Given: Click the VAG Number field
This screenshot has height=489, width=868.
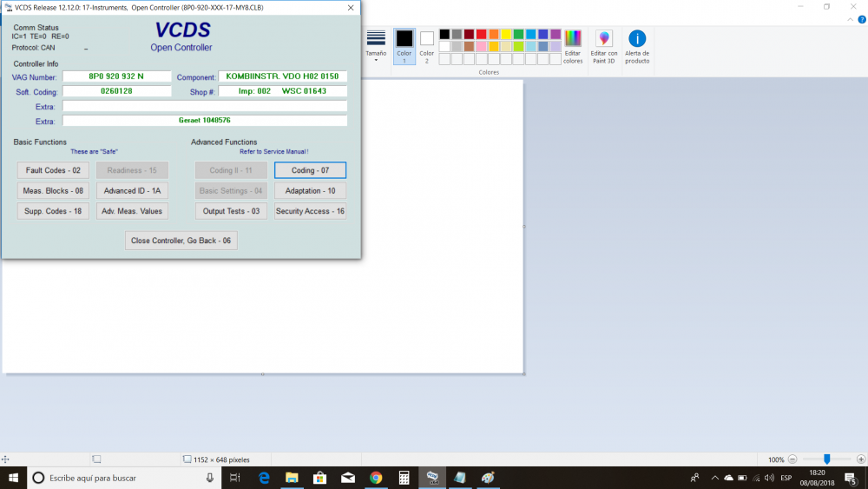Looking at the screenshot, I should [x=117, y=76].
